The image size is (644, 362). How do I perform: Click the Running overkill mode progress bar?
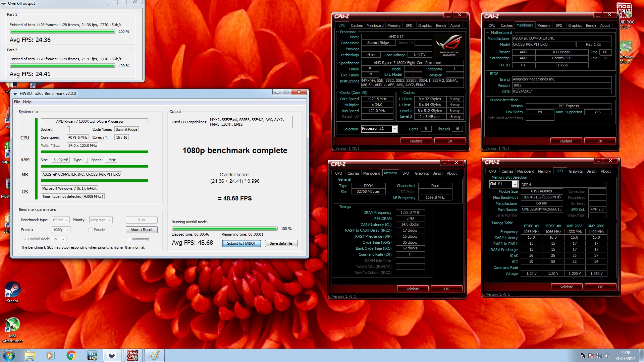pos(225,229)
